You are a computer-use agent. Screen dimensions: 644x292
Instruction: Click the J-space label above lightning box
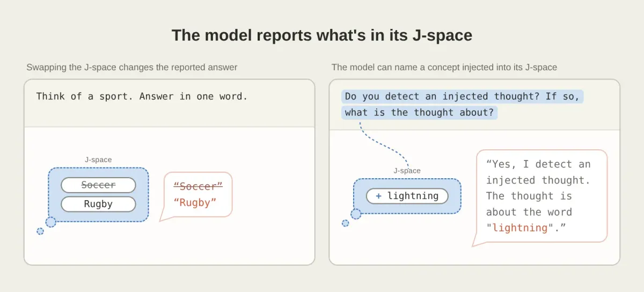tap(407, 171)
